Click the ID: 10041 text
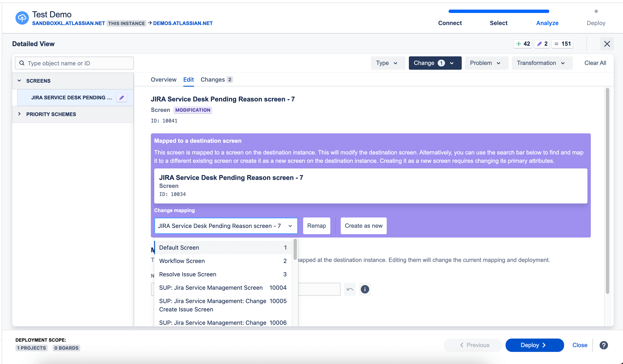The height and width of the screenshot is (364, 623). [x=164, y=121]
